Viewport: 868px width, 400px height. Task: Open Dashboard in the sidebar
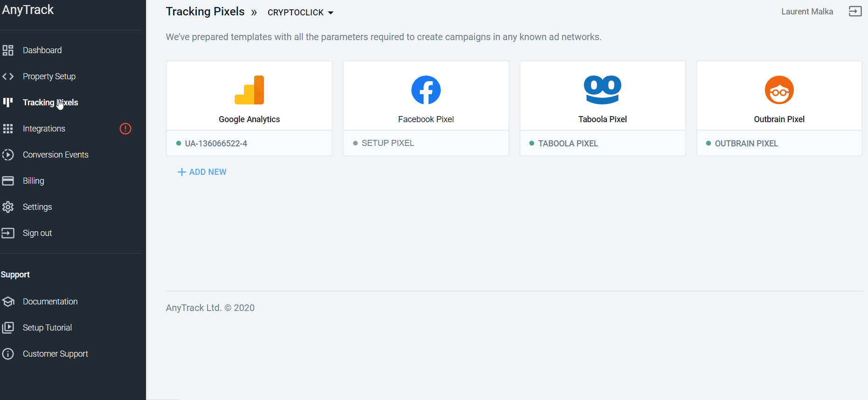pyautogui.click(x=42, y=50)
